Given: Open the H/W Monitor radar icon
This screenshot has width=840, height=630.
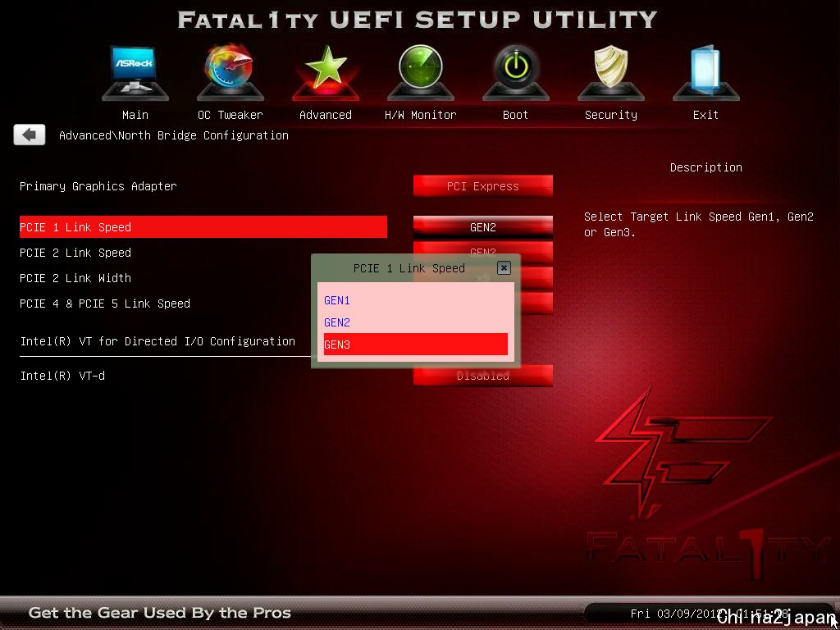Looking at the screenshot, I should click(x=421, y=73).
